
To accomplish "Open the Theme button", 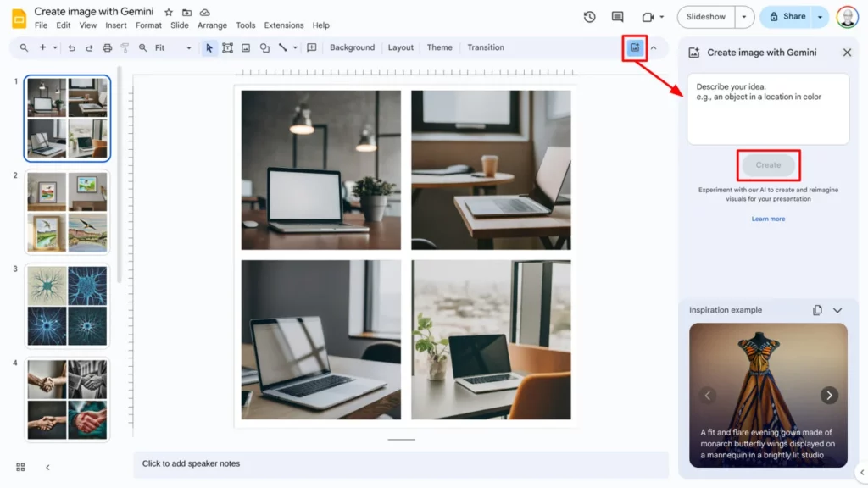I will (440, 47).
